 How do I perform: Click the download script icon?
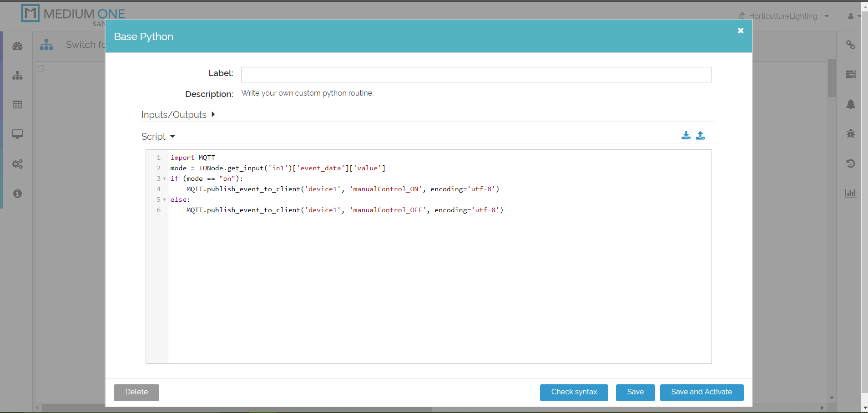(x=686, y=136)
